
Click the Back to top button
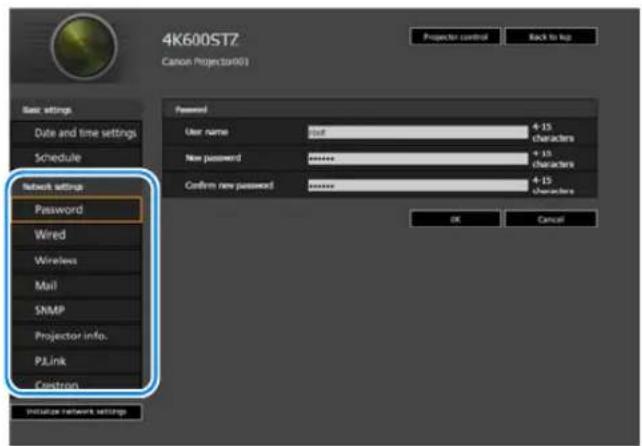click(551, 37)
